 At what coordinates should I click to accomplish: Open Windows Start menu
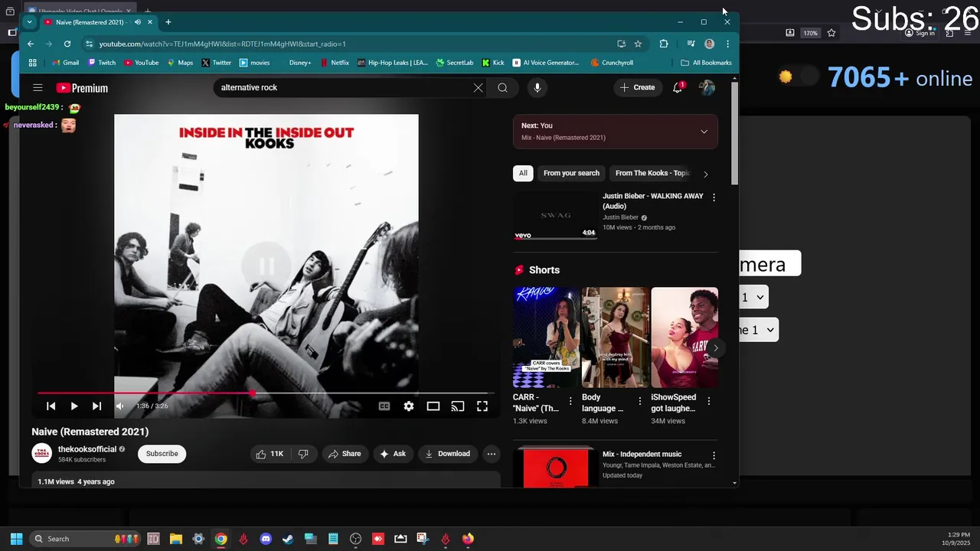point(16,539)
